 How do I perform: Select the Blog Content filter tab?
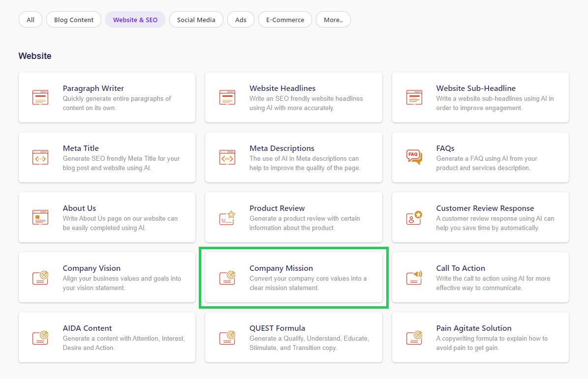[74, 20]
